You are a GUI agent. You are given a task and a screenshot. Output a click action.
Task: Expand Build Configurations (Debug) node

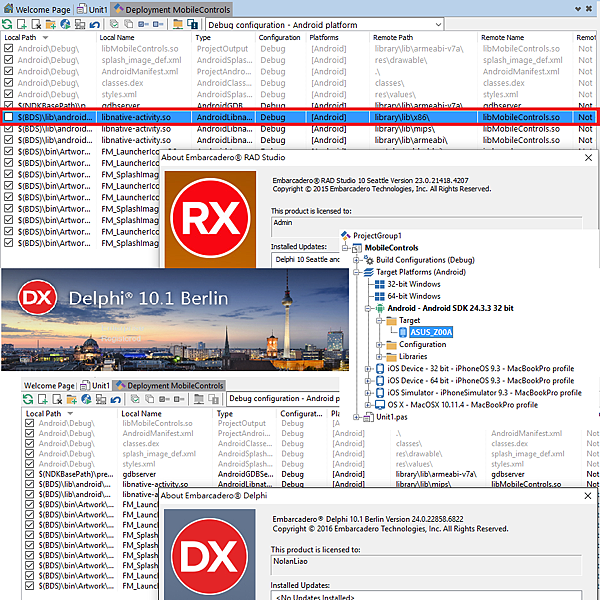click(x=356, y=260)
